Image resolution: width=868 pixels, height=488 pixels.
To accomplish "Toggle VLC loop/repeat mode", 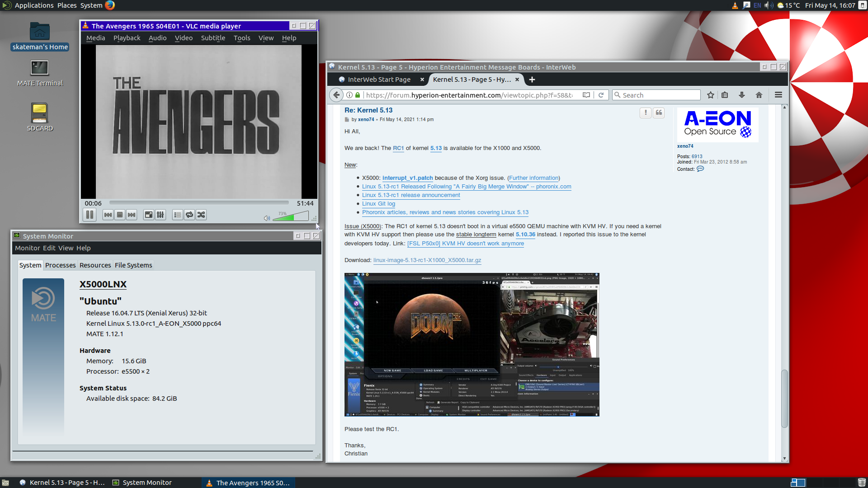I will [x=189, y=215].
